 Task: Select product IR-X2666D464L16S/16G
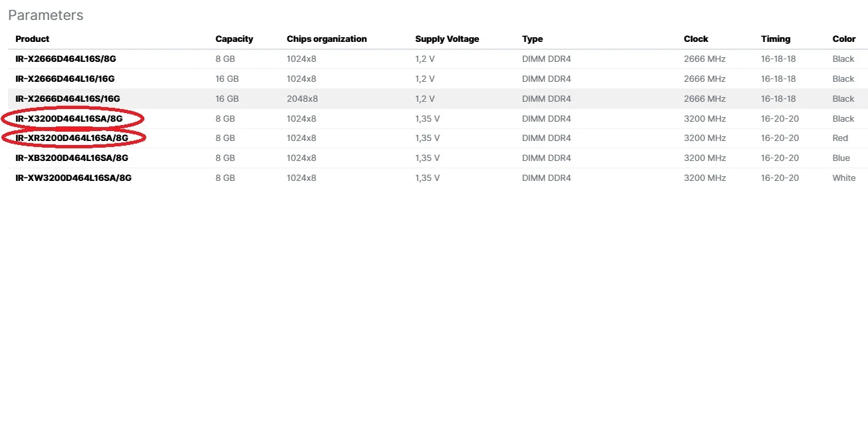(68, 98)
